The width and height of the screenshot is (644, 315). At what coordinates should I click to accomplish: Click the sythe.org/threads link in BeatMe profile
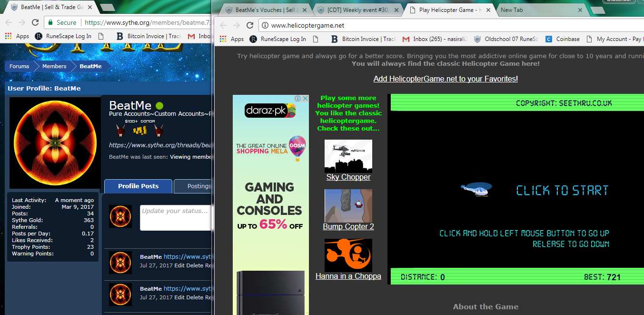click(x=160, y=145)
